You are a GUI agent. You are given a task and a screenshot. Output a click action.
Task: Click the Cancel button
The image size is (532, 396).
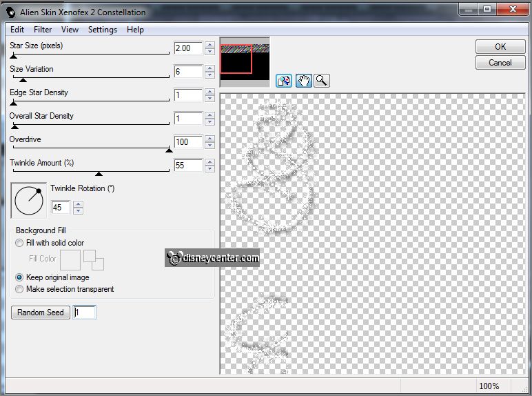tap(500, 63)
